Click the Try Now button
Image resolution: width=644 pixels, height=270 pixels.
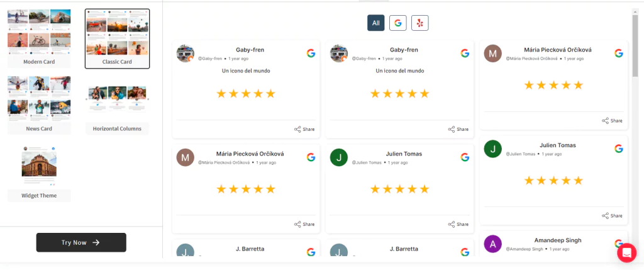point(81,242)
